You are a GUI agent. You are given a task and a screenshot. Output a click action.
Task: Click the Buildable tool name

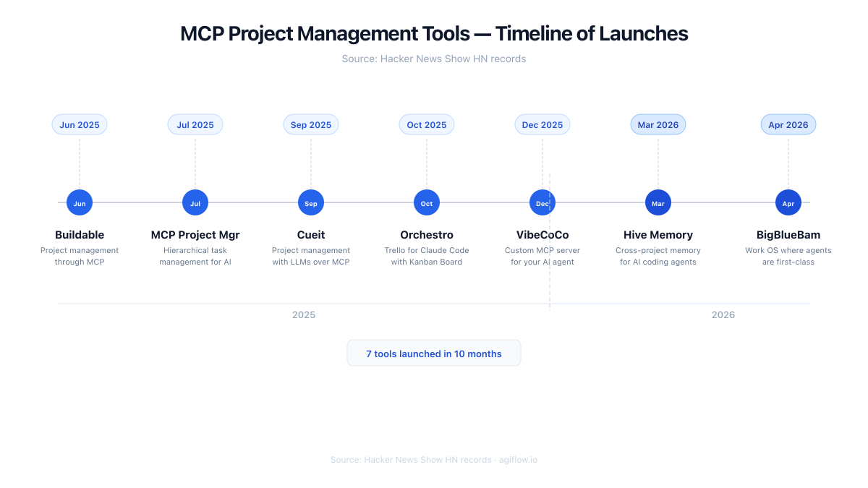click(80, 235)
